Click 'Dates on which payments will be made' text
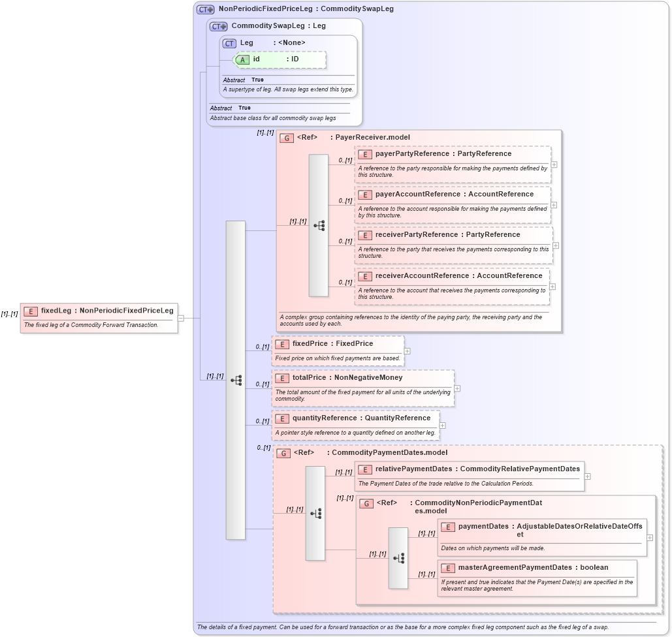Image resolution: width=672 pixels, height=637 pixels. pos(493,548)
